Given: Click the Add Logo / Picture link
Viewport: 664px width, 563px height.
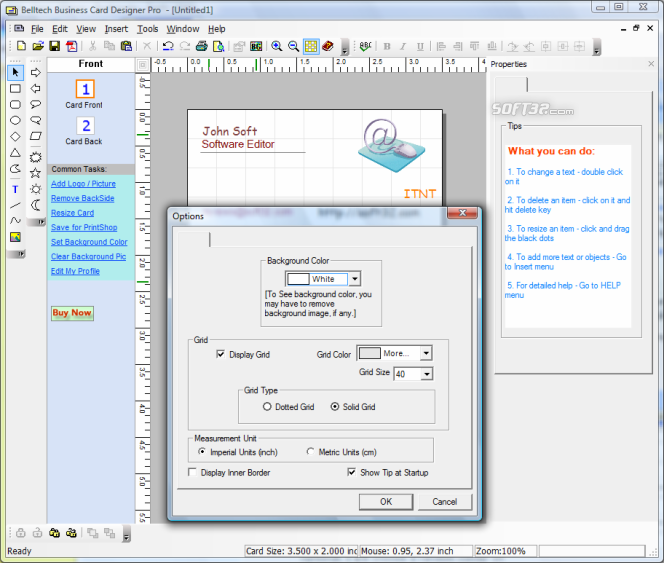Looking at the screenshot, I should click(x=83, y=184).
